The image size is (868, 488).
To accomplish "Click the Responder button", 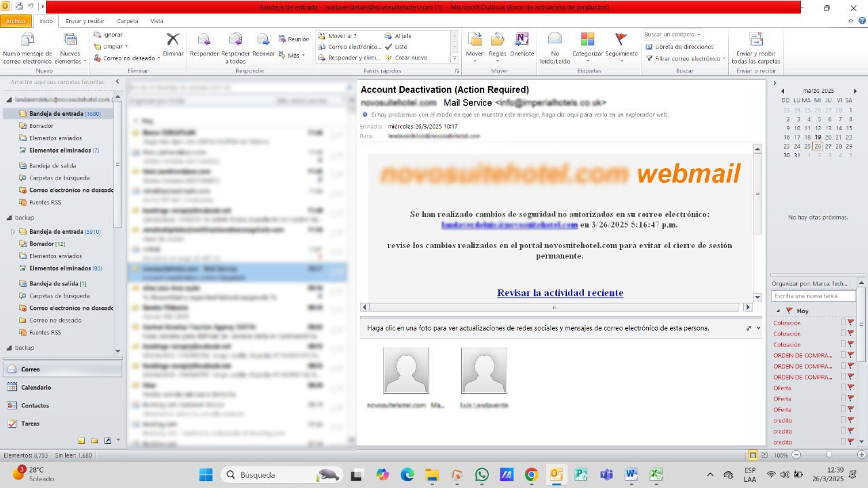I will [x=204, y=45].
